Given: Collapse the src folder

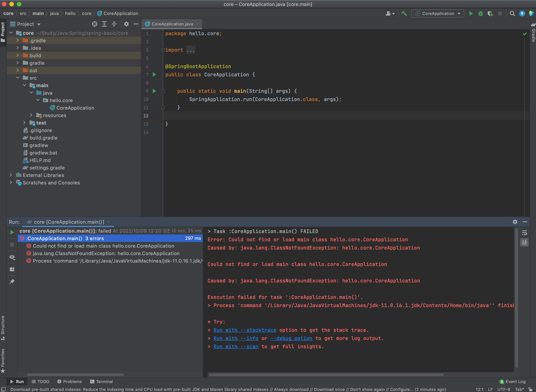Looking at the screenshot, I should coord(18,78).
